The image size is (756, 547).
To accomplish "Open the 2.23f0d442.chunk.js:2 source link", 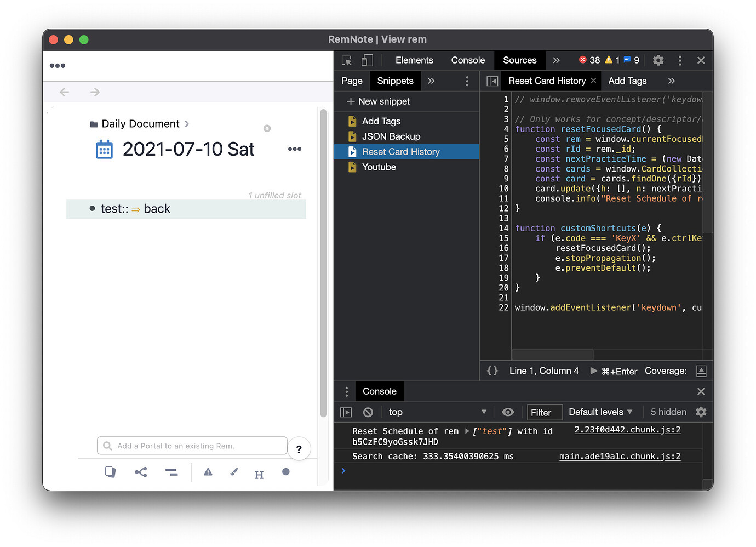I will pos(627,430).
